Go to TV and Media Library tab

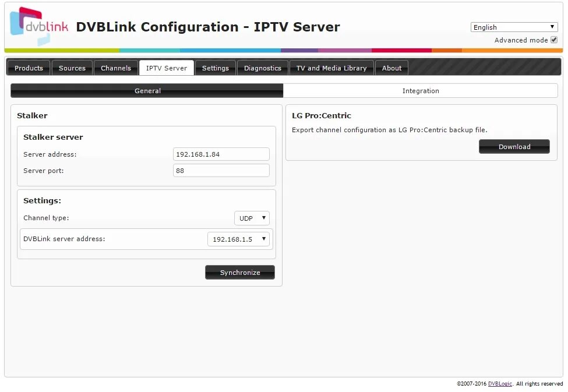pyautogui.click(x=331, y=68)
